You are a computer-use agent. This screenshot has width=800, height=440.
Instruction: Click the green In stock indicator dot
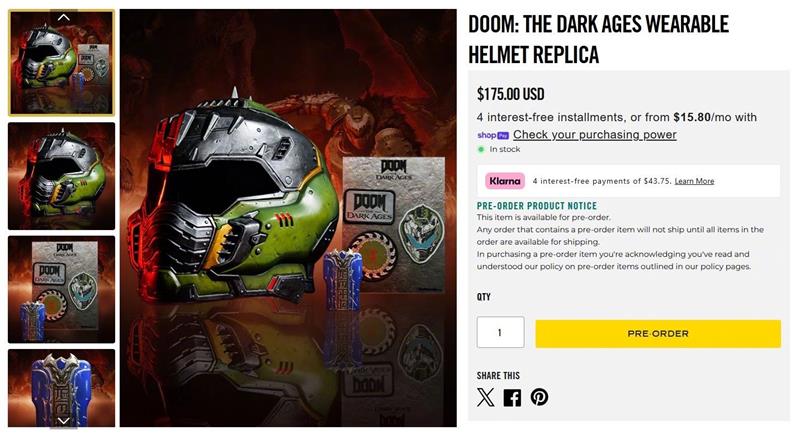[x=481, y=150]
